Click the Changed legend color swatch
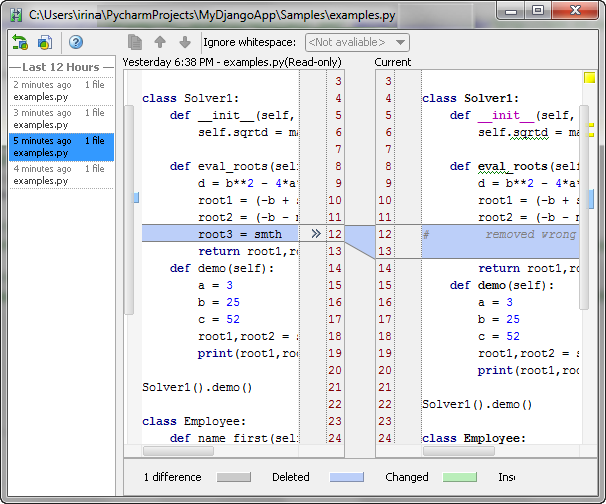The image size is (606, 504). pyautogui.click(x=346, y=477)
